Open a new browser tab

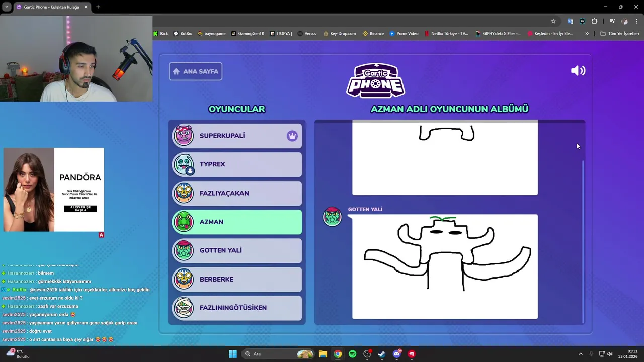tap(98, 7)
